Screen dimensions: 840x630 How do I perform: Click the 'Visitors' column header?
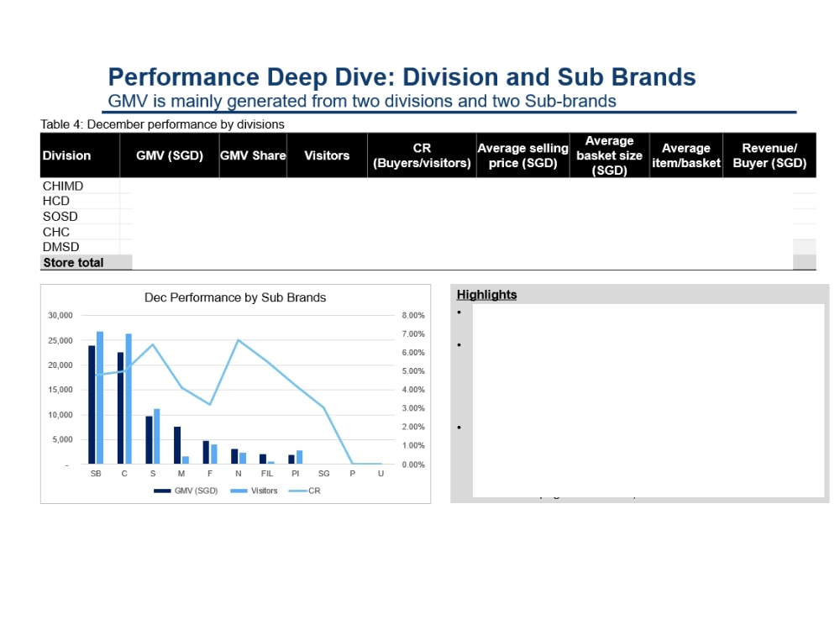[327, 155]
